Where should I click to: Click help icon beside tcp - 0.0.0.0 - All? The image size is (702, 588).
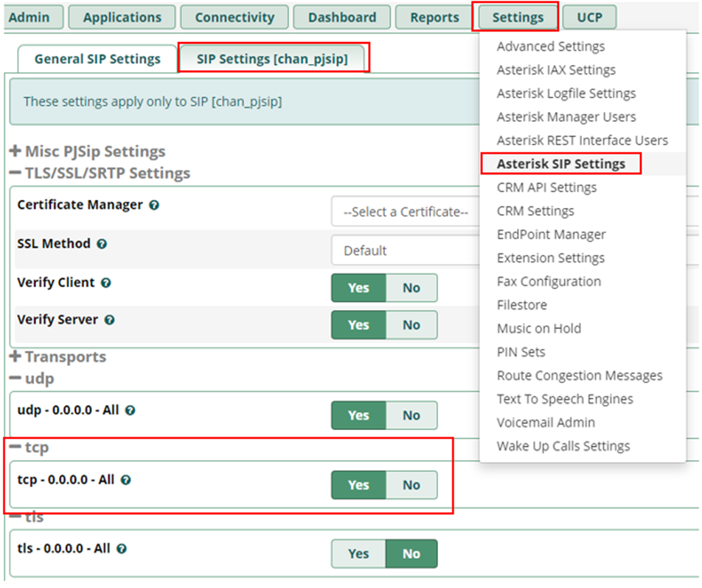(x=126, y=480)
